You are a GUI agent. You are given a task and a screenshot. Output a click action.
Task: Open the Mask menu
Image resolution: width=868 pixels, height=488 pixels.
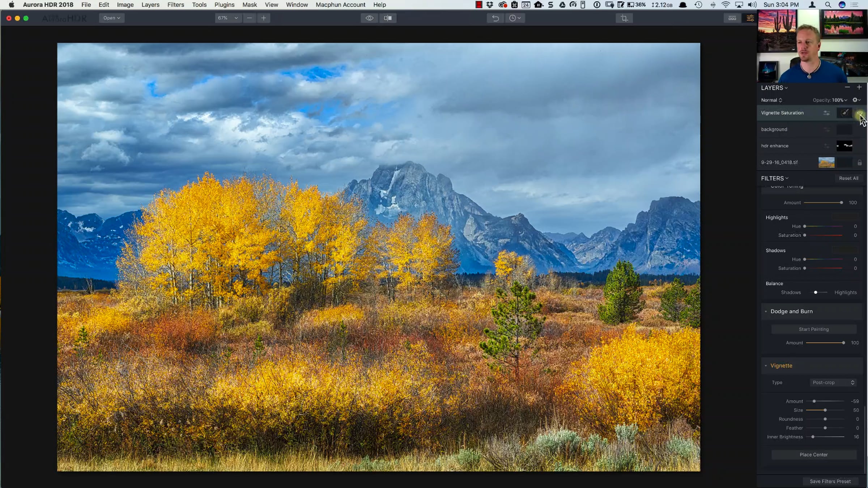[250, 5]
